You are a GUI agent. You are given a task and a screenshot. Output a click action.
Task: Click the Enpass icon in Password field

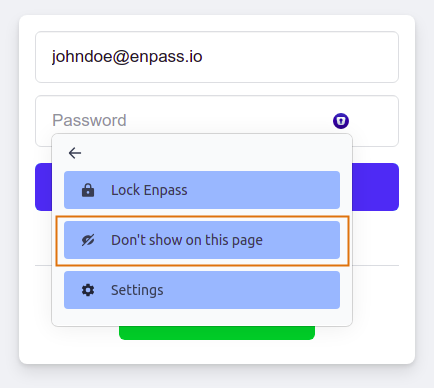point(341,121)
